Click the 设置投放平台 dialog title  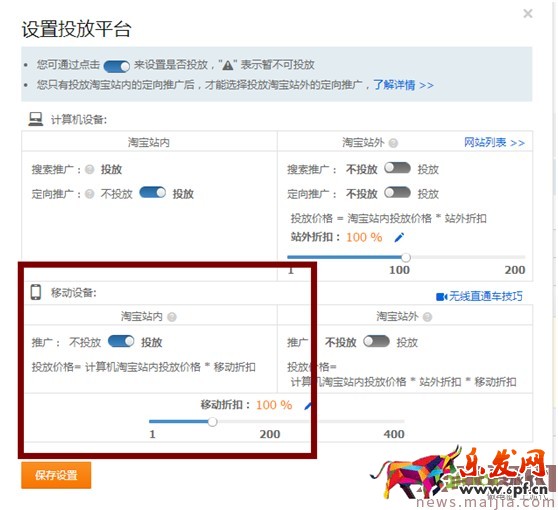pos(77,29)
